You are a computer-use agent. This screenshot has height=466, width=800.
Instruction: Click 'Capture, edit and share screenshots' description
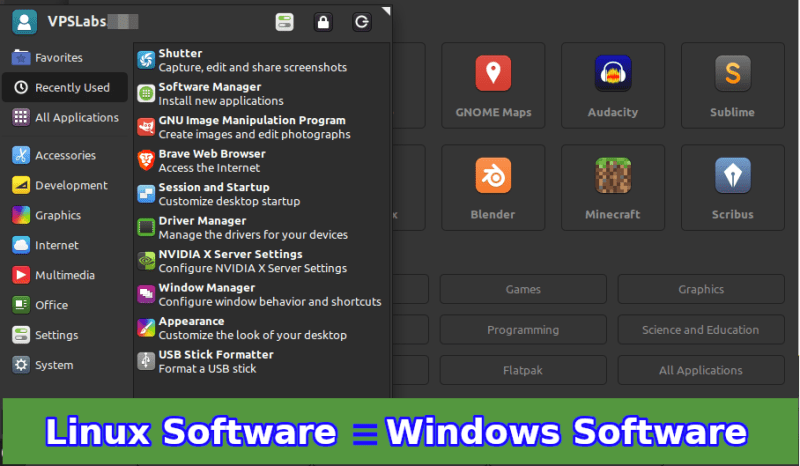click(x=253, y=67)
